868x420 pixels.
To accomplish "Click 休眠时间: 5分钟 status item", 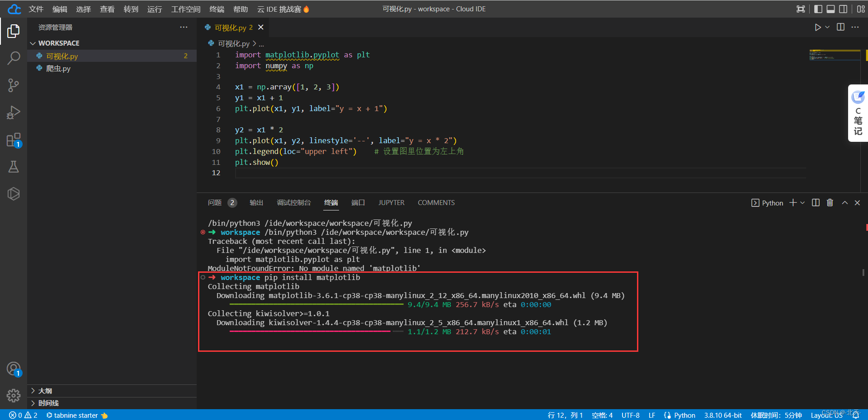I will (776, 415).
